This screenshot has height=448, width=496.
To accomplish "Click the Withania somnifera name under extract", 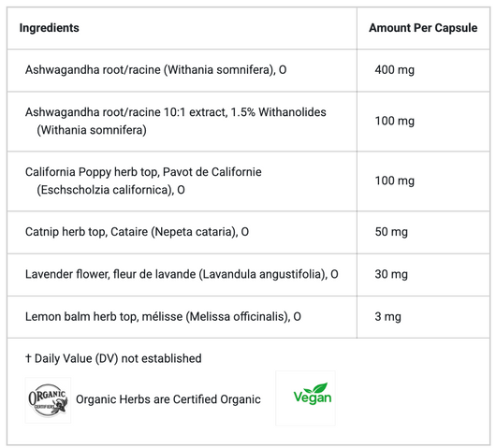I will [x=92, y=130].
